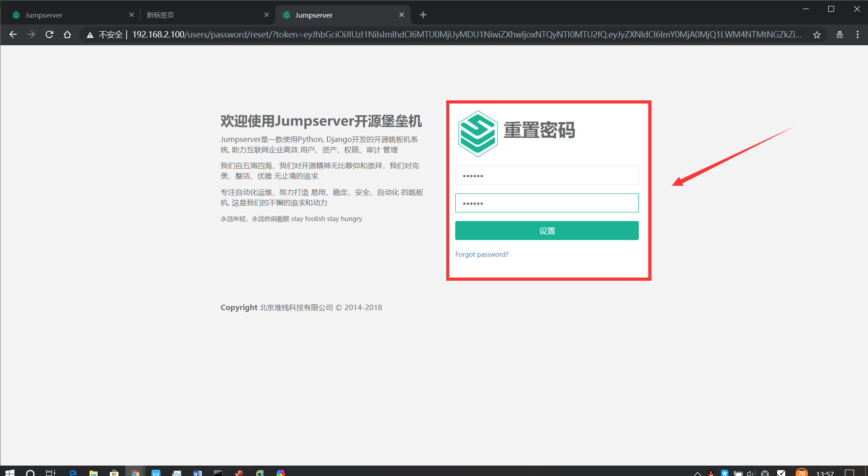
Task: Open the VMware Workstation taskbar icon
Action: point(260,473)
